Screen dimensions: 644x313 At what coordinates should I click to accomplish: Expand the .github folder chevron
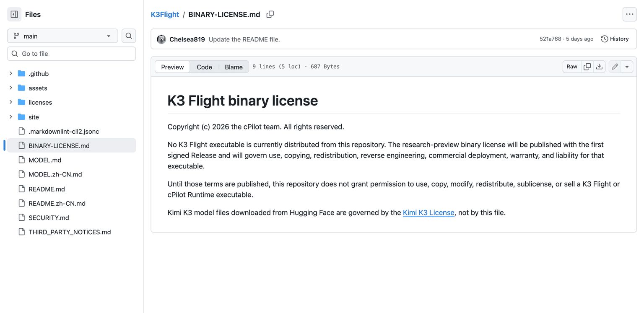tap(11, 74)
